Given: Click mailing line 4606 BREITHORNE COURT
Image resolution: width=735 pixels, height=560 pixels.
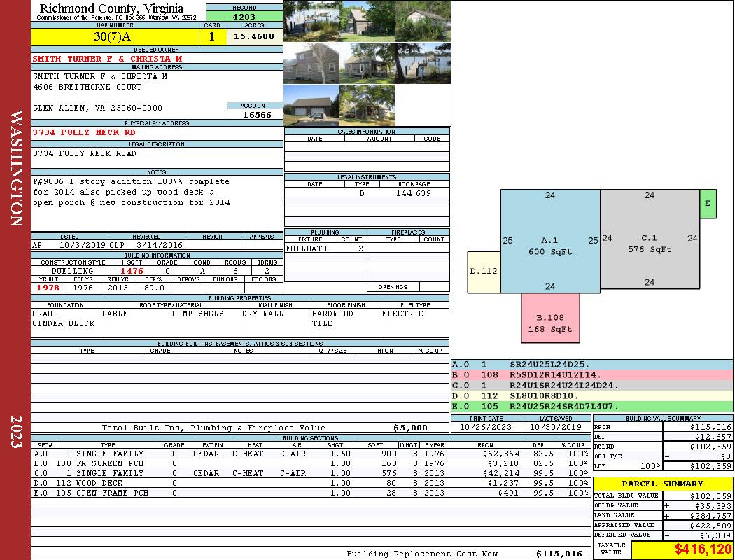Looking at the screenshot, I should click(87, 87).
